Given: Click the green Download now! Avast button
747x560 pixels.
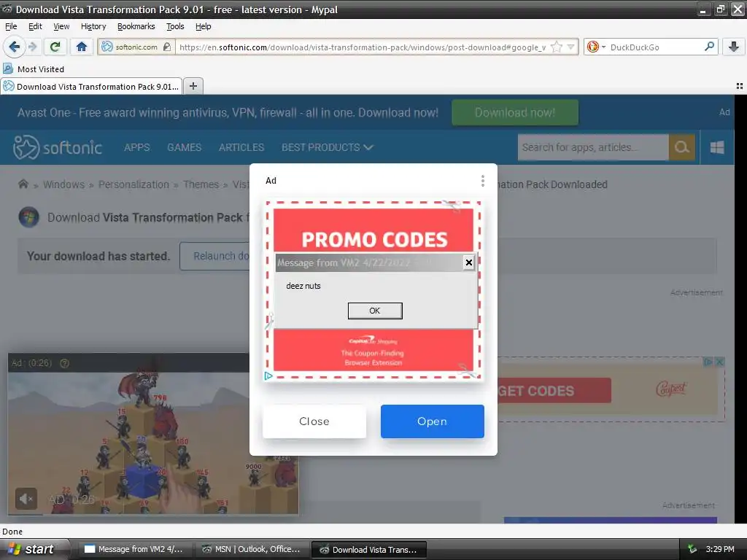Looking at the screenshot, I should point(515,112).
